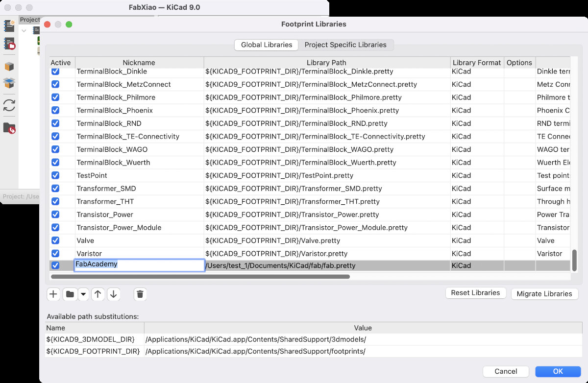Uncheck the TerminalBlock_RND active checkbox

[x=55, y=123]
